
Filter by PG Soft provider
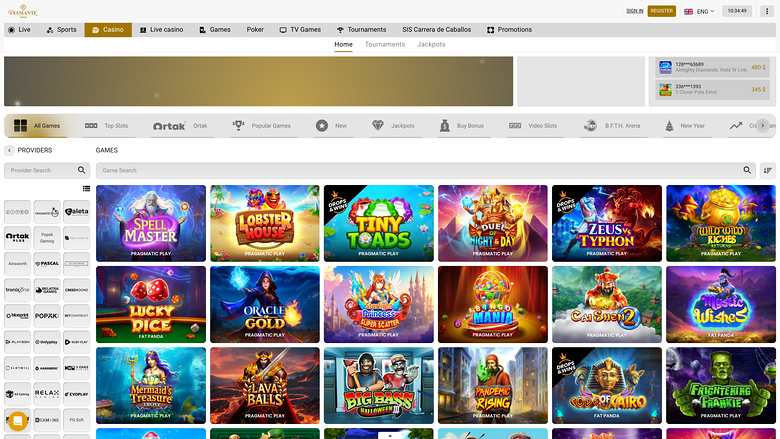(77, 420)
